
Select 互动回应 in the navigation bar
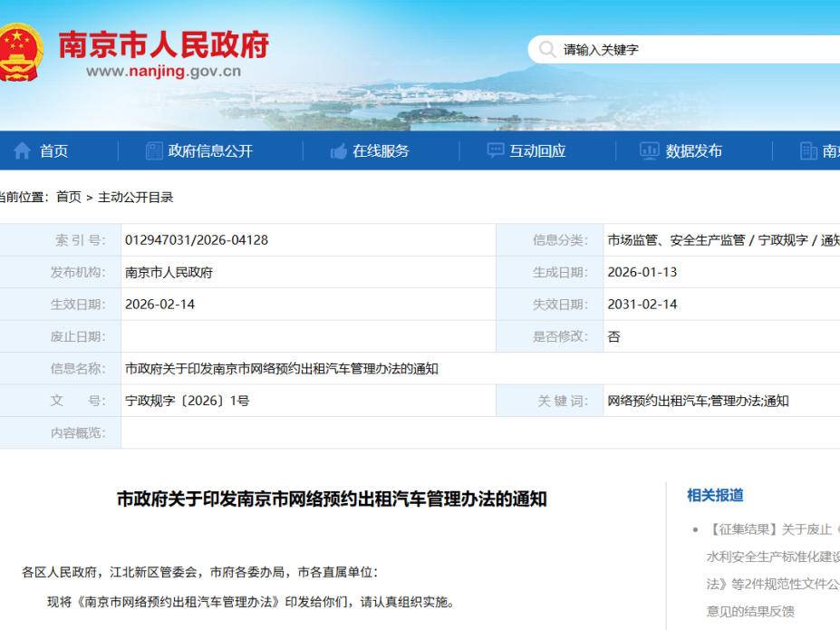(537, 151)
